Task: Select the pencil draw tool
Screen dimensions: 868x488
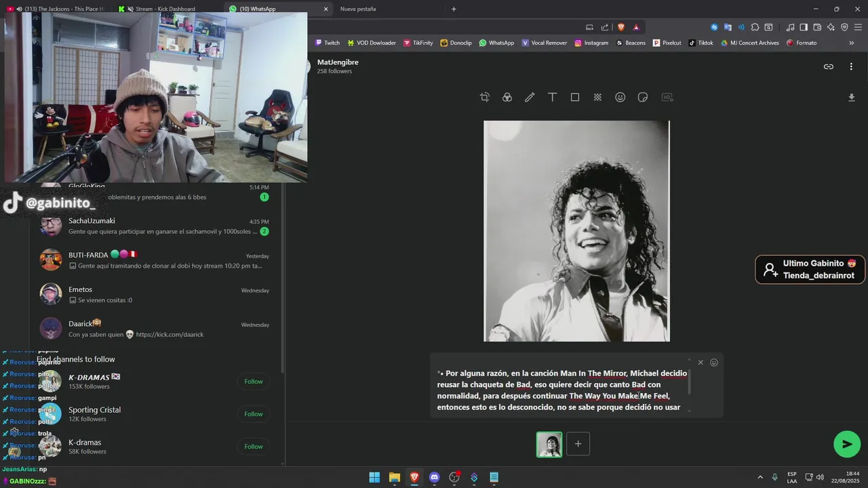Action: [x=530, y=98]
